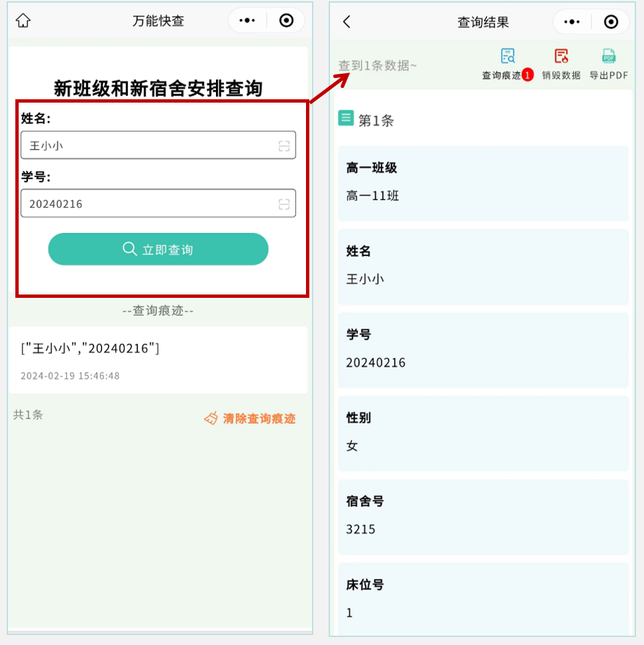The image size is (644, 645).
Task: Select the 高一11班 class value
Action: click(x=373, y=195)
